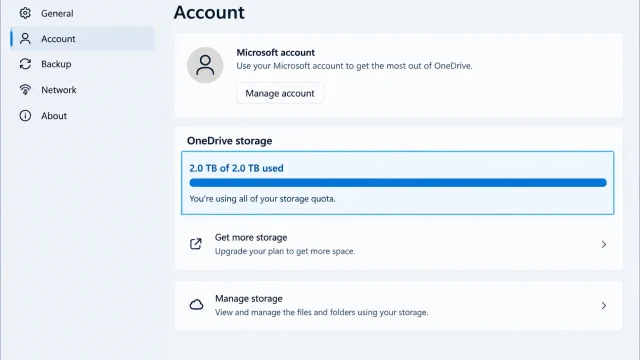
Task: Click the '2.0 TB of 2.0 TB used' text
Action: click(236, 168)
